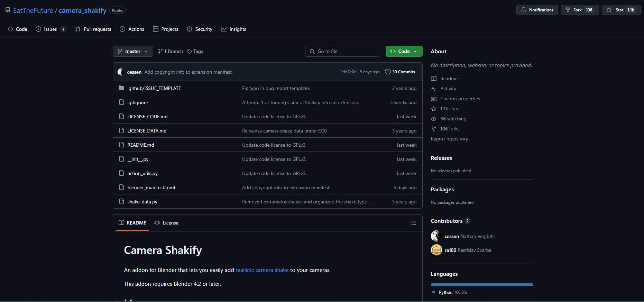Image resolution: width=644 pixels, height=302 pixels.
Task: Click the Go to file search field
Action: pos(342,51)
